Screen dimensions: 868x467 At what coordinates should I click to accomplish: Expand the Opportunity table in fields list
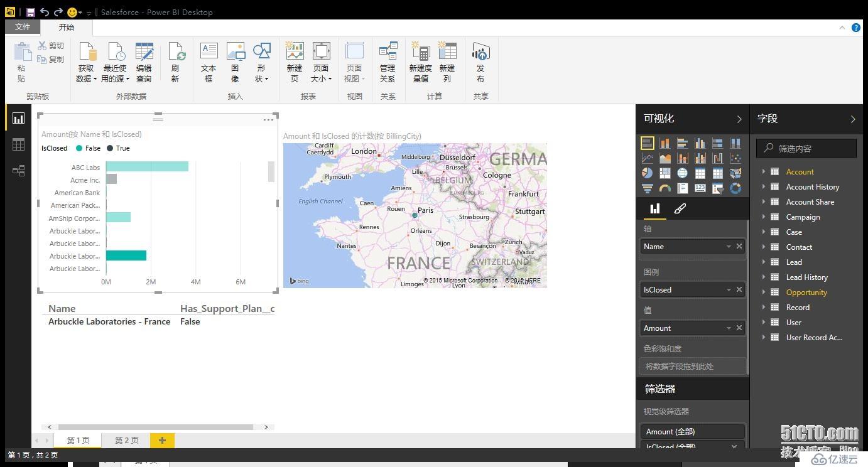[764, 292]
